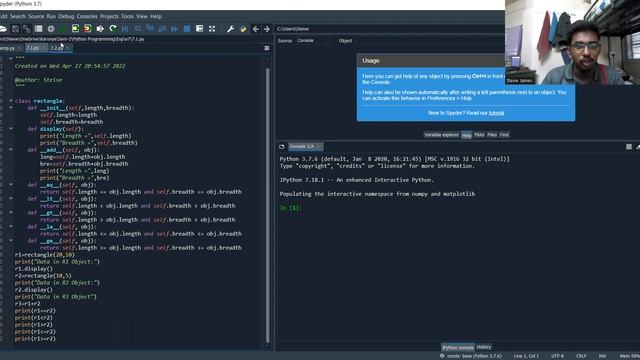The image size is (640, 360).
Task: Collapse the __gt__ method fold arrow
Action: click(x=11, y=213)
